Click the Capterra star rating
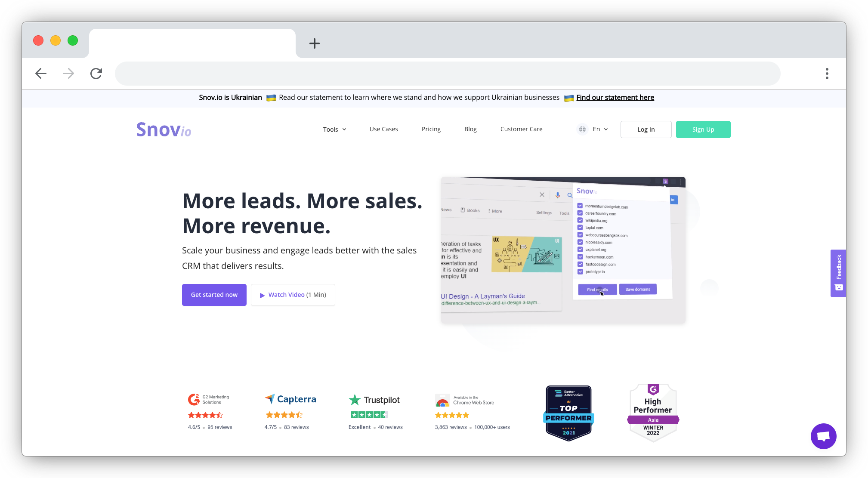This screenshot has height=478, width=868. click(284, 415)
